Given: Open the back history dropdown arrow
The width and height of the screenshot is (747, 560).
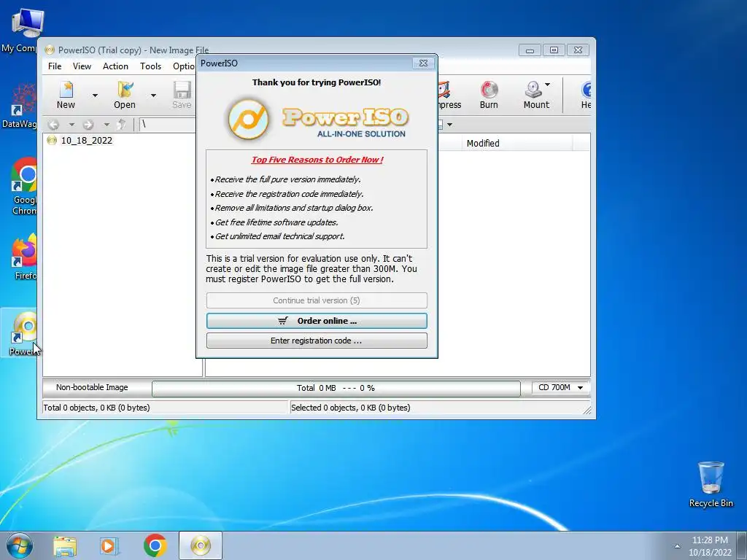Looking at the screenshot, I should tap(71, 125).
